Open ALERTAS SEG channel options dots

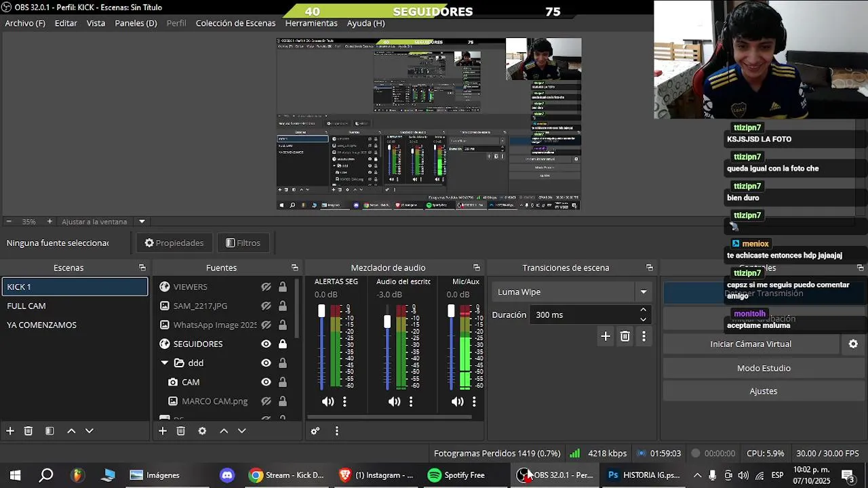pos(344,402)
